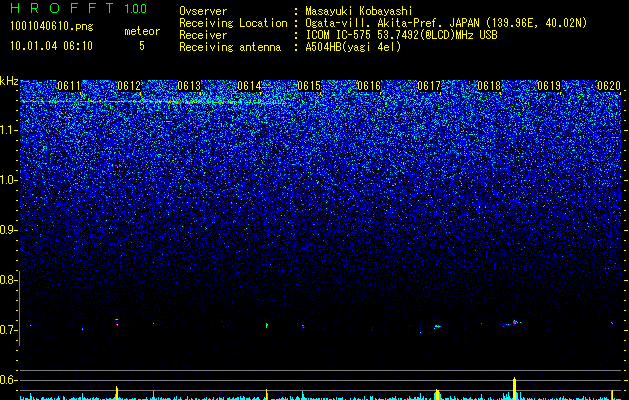Click the "Receiving Location" field label
Image resolution: width=629 pixels, height=400 pixels.
(x=233, y=23)
